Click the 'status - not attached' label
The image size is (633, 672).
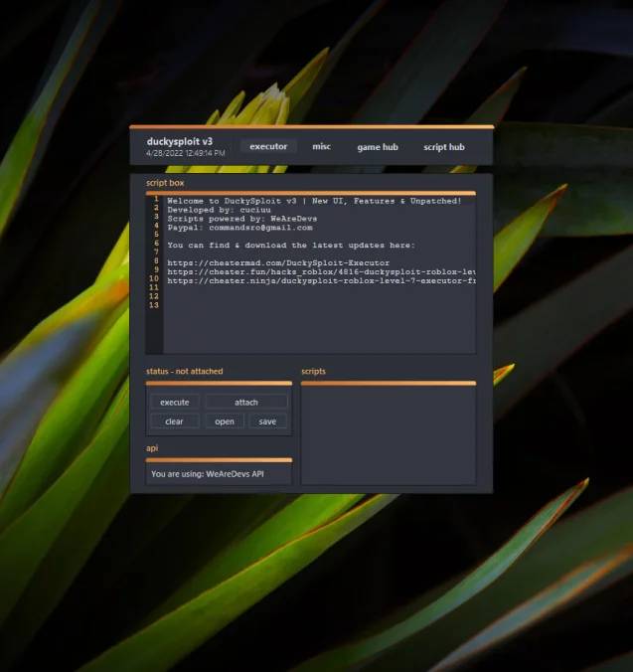(x=184, y=371)
